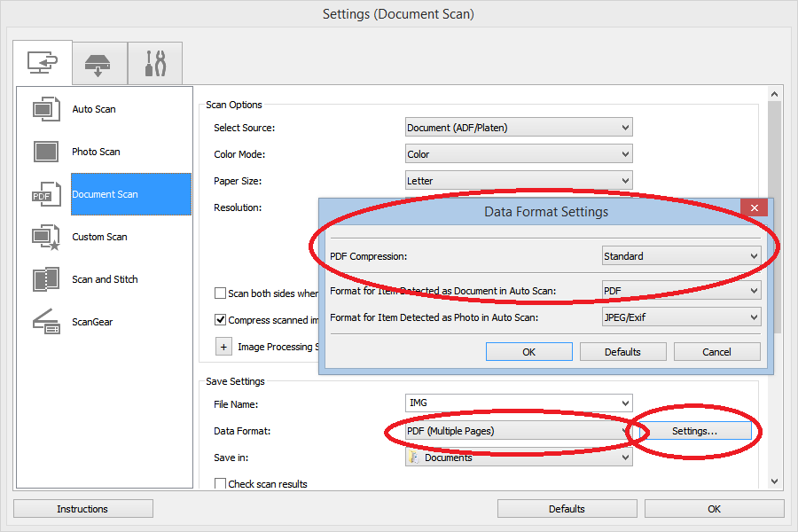Select the scan-from-computer tab icon
The image size is (798, 532).
click(43, 63)
